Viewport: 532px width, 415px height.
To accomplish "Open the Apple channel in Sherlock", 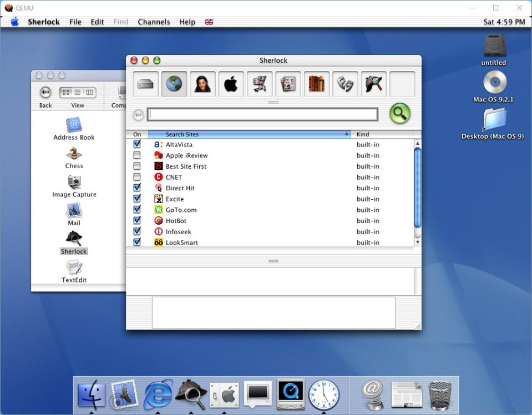I will pyautogui.click(x=231, y=84).
